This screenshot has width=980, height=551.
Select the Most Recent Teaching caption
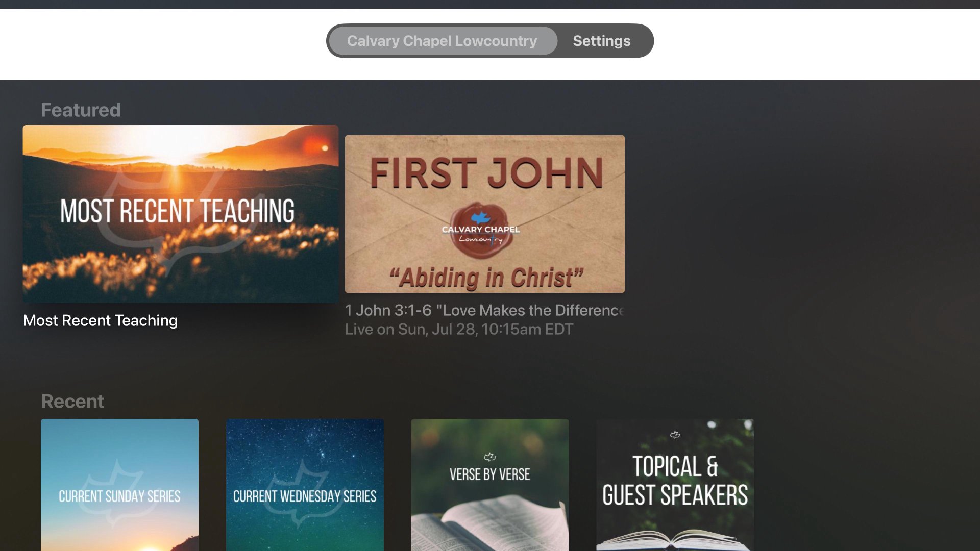click(100, 320)
